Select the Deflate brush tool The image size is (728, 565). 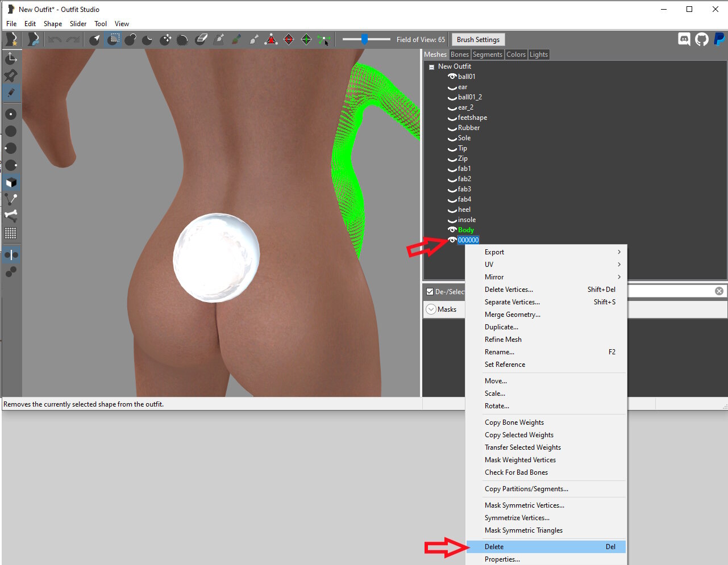147,39
